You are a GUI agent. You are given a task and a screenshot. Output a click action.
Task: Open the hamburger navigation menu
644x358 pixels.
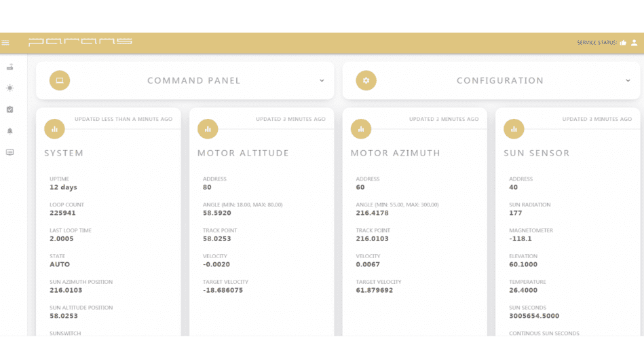pos(5,43)
